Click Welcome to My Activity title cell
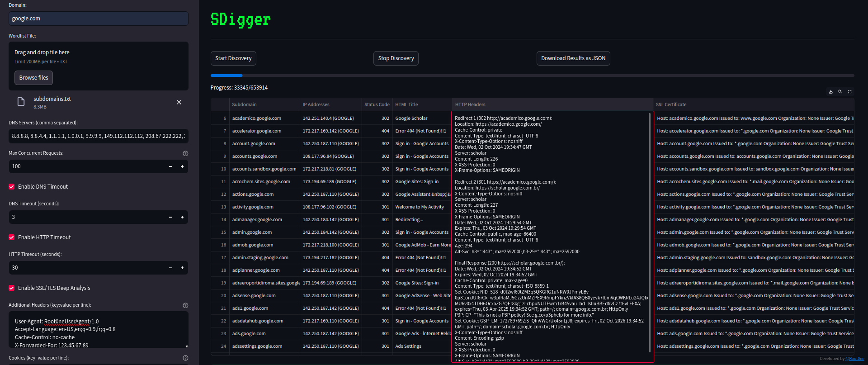The width and height of the screenshot is (868, 365). (x=422, y=207)
